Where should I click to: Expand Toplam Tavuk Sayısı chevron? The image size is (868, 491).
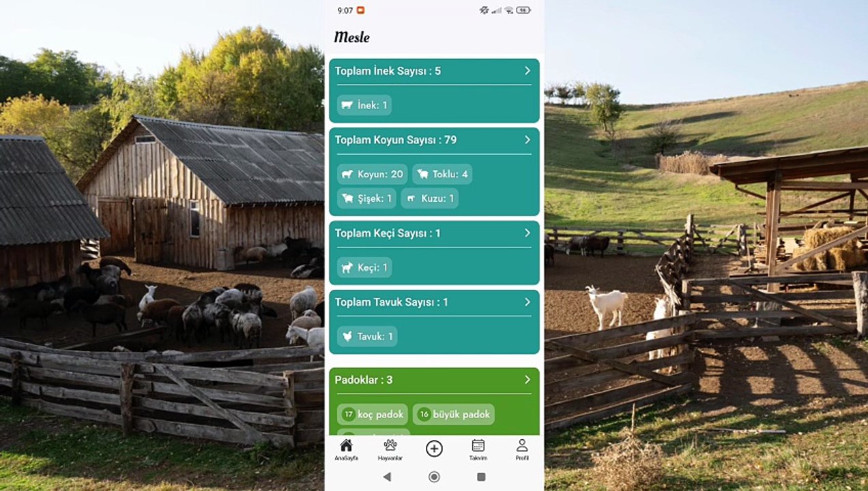click(527, 302)
